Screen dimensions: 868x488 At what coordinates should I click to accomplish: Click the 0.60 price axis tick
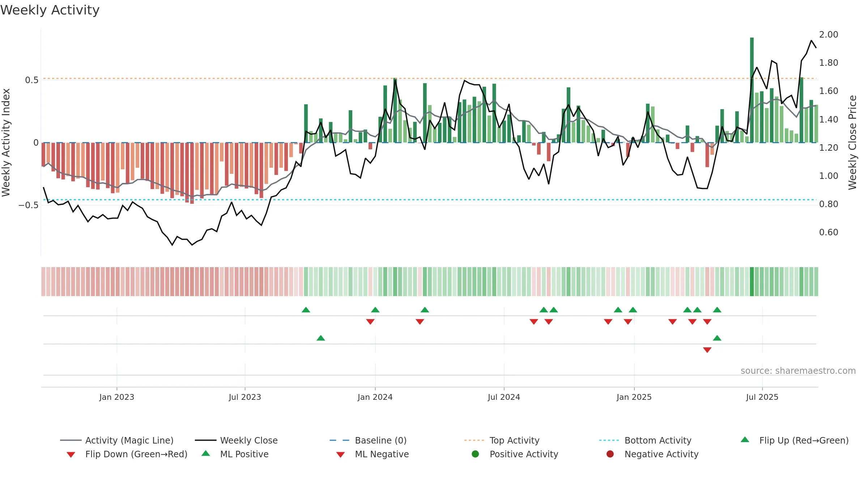[829, 232]
